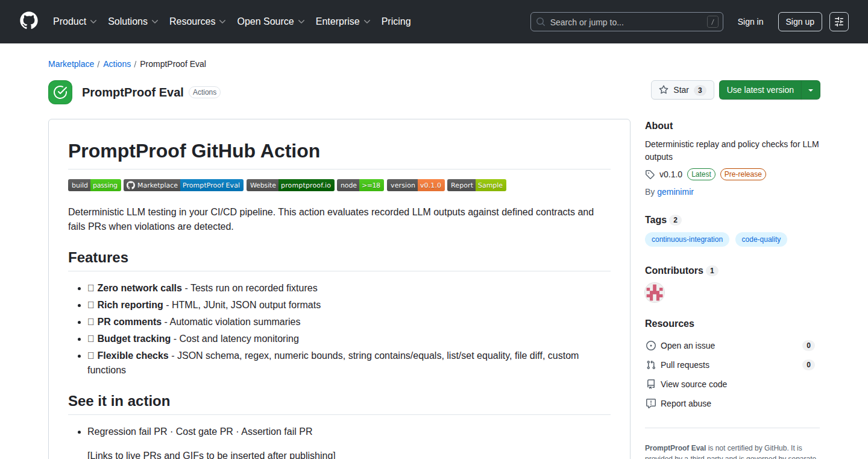Focus the Search or jump to field
The height and width of the screenshot is (459, 868).
(x=627, y=22)
